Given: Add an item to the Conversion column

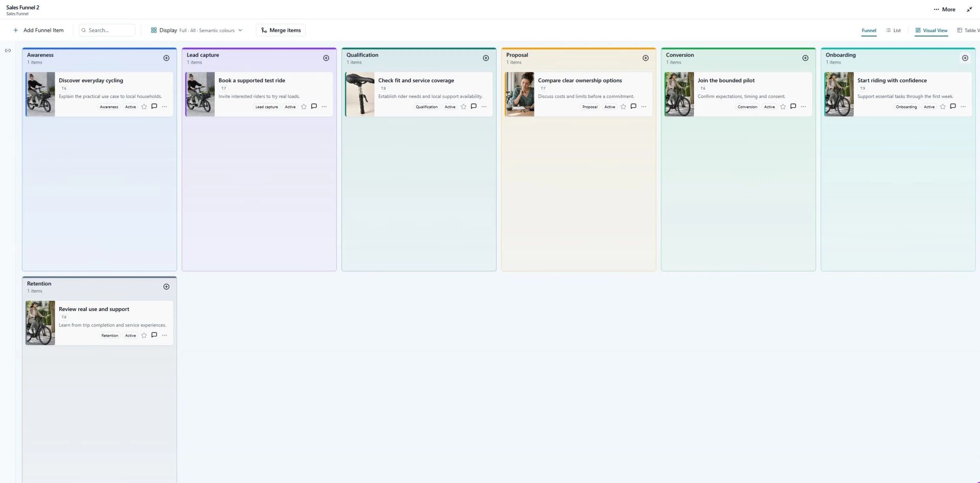Looking at the screenshot, I should point(805,58).
